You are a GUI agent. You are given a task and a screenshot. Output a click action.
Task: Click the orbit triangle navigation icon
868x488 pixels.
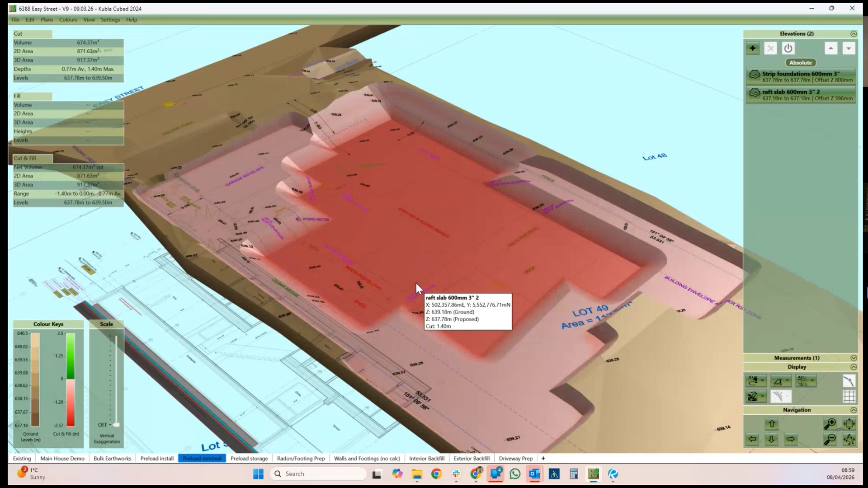(849, 439)
